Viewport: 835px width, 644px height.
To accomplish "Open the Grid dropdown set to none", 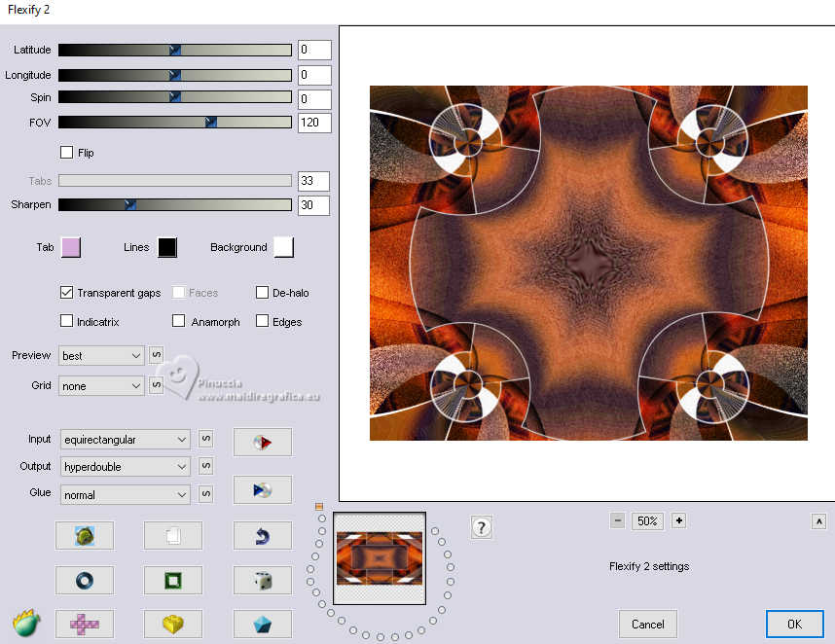I will point(101,386).
